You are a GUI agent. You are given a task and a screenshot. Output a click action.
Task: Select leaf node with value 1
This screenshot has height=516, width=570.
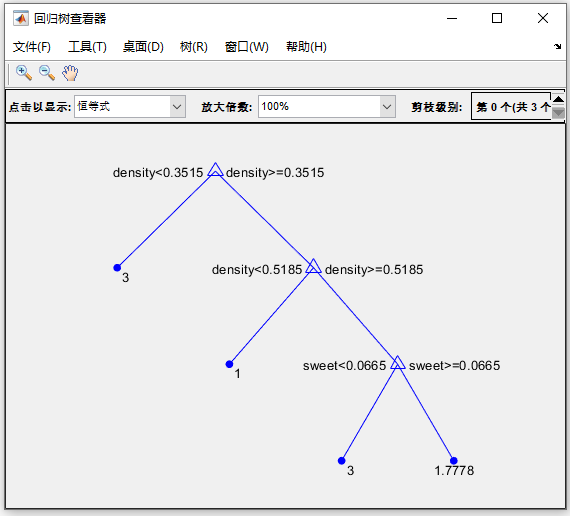tap(229, 364)
